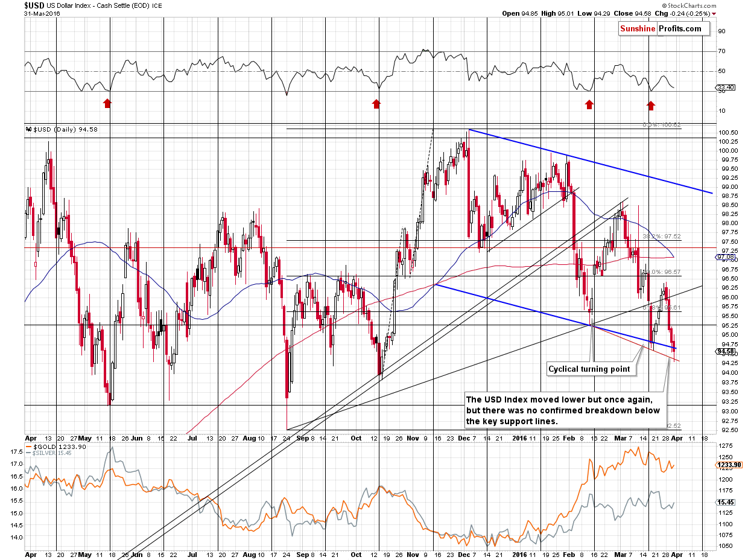The width and height of the screenshot is (748, 560).
Task: Click the candlestick icon in the $USD legend
Action: click(28, 129)
